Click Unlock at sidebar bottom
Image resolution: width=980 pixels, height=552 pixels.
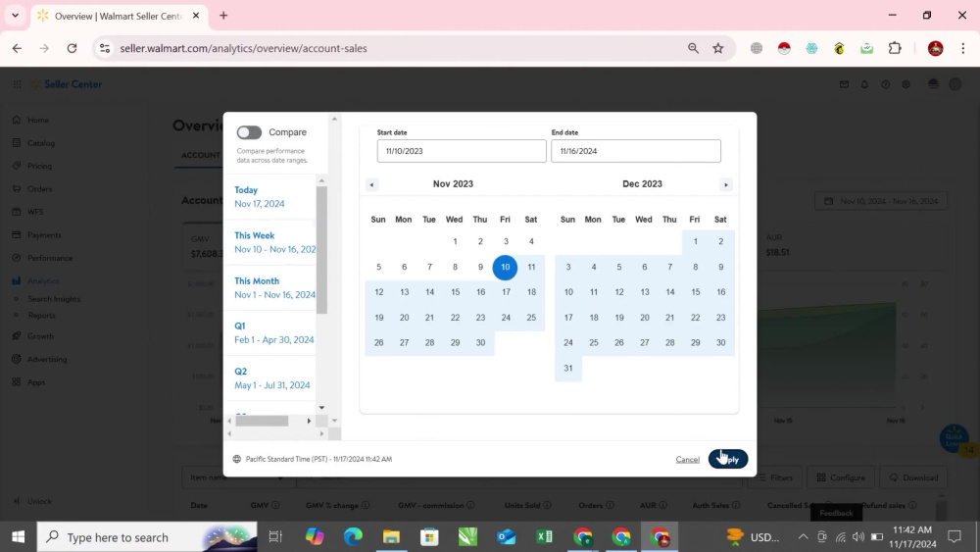point(39,501)
